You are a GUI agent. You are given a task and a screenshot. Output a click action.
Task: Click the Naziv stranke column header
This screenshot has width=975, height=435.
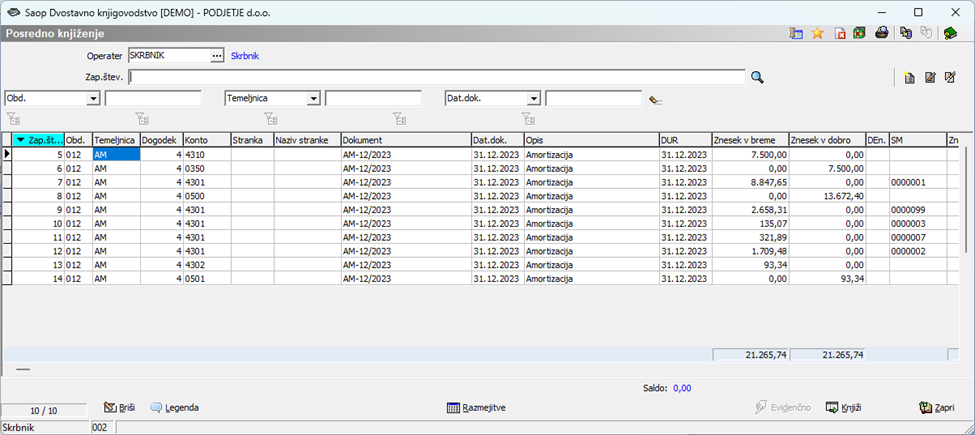[x=307, y=140]
